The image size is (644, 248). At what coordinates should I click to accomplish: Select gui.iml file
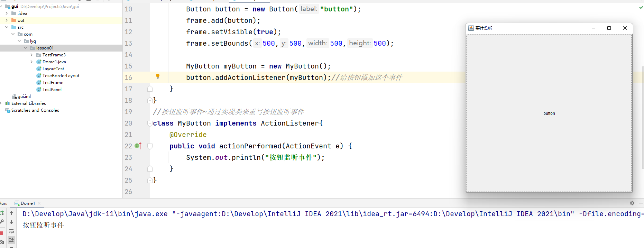[24, 97]
